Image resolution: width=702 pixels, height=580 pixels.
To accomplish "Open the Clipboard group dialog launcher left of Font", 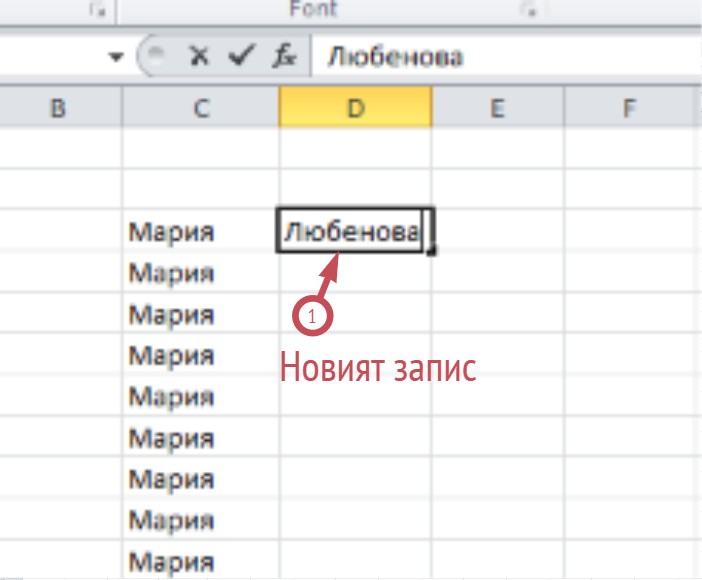I will click(x=97, y=10).
